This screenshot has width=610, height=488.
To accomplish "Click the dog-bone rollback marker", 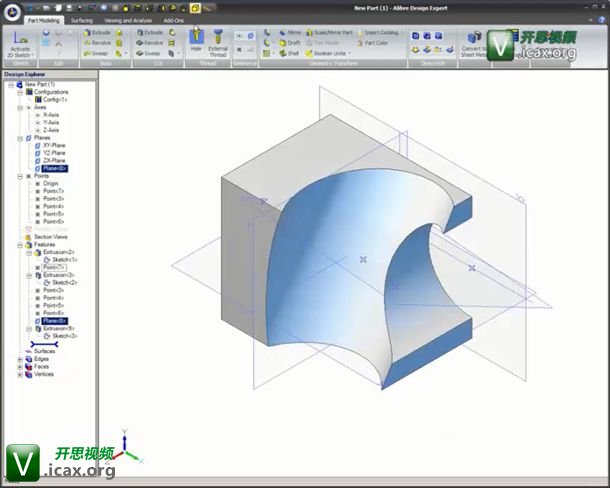I will (x=44, y=344).
